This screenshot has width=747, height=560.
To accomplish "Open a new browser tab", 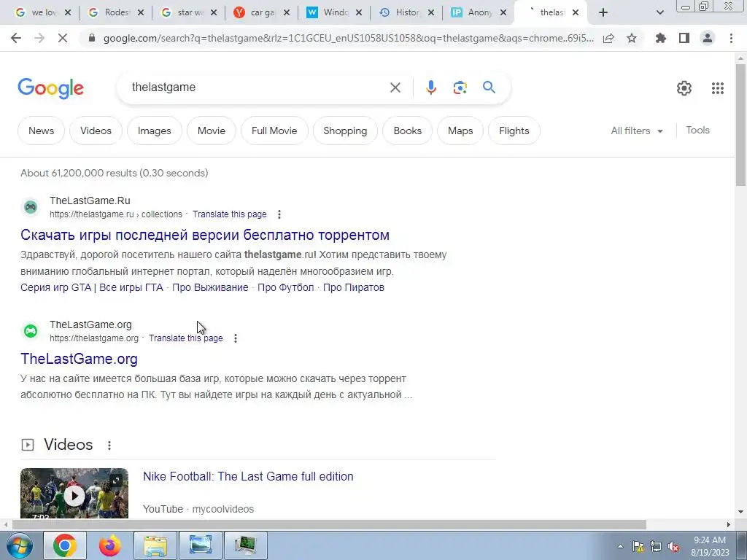I will (603, 13).
